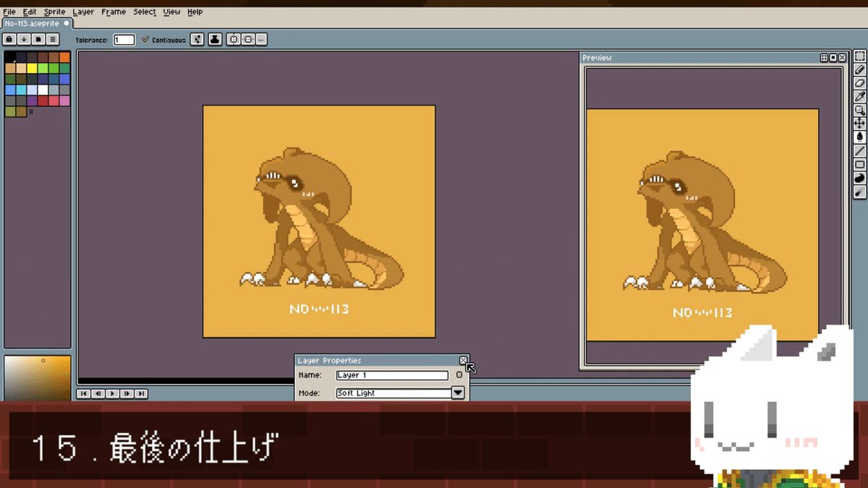Click the palette lock icon
This screenshot has height=488, width=868.
coord(10,40)
